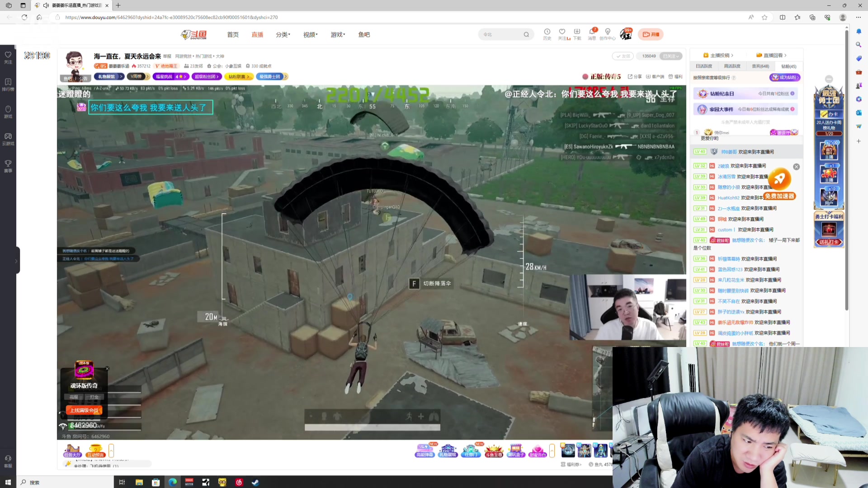Click the 福利 gift box icon
Image resolution: width=868 pixels, height=488 pixels.
(675, 76)
